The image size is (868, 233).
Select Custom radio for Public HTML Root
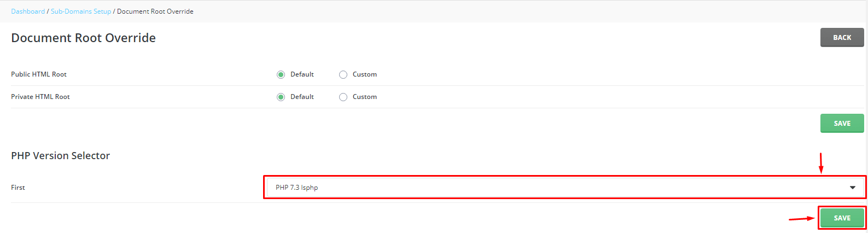click(343, 74)
